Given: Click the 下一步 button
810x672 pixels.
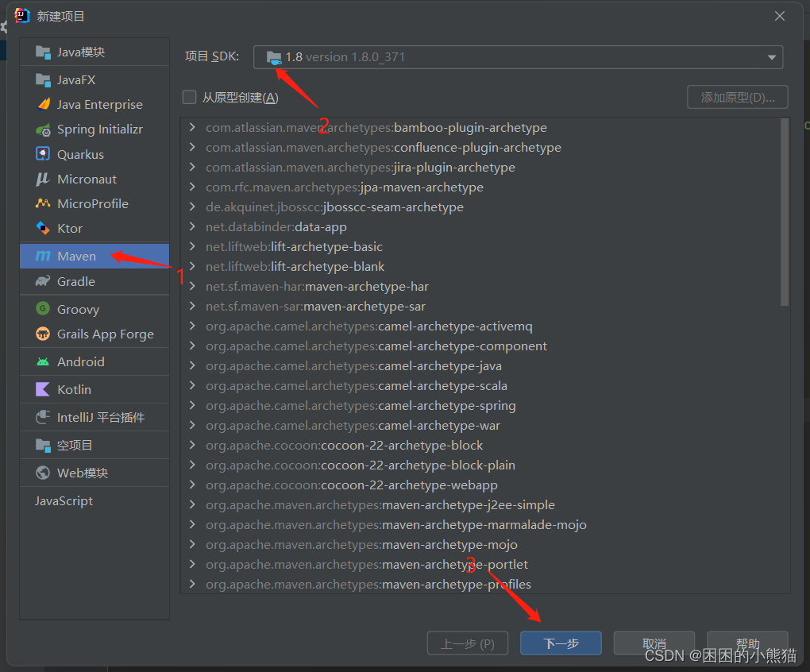Looking at the screenshot, I should [561, 643].
